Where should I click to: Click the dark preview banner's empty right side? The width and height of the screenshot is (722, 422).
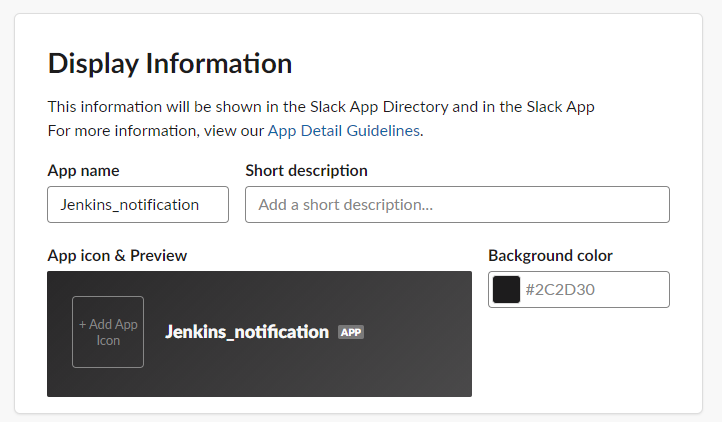[x=417, y=334]
